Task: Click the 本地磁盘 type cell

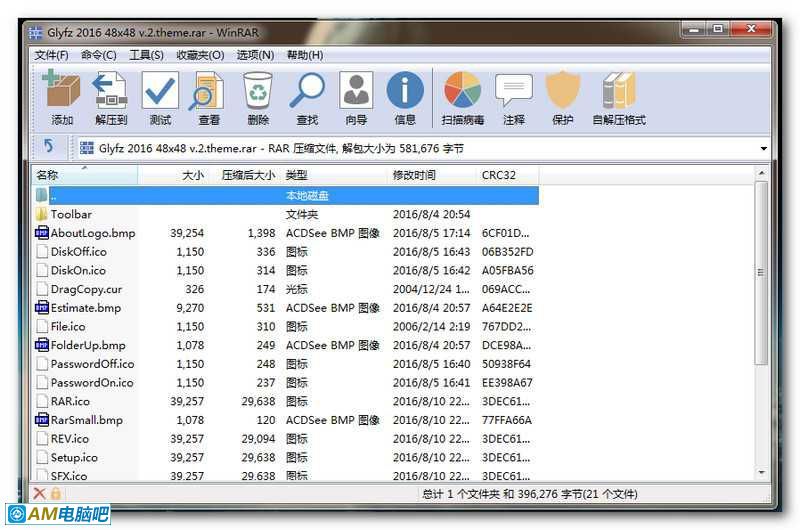Action: [307, 195]
